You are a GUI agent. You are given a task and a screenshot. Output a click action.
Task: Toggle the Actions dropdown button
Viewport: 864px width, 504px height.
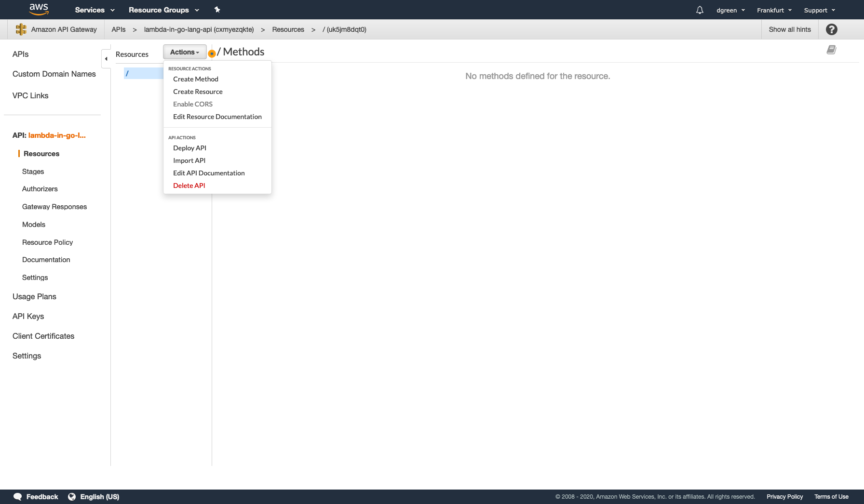(x=185, y=52)
